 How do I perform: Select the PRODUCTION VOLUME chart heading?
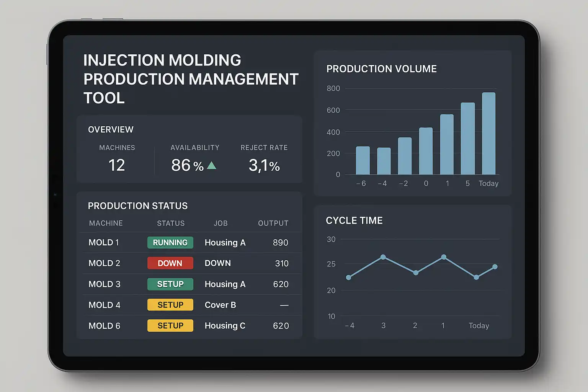click(382, 69)
